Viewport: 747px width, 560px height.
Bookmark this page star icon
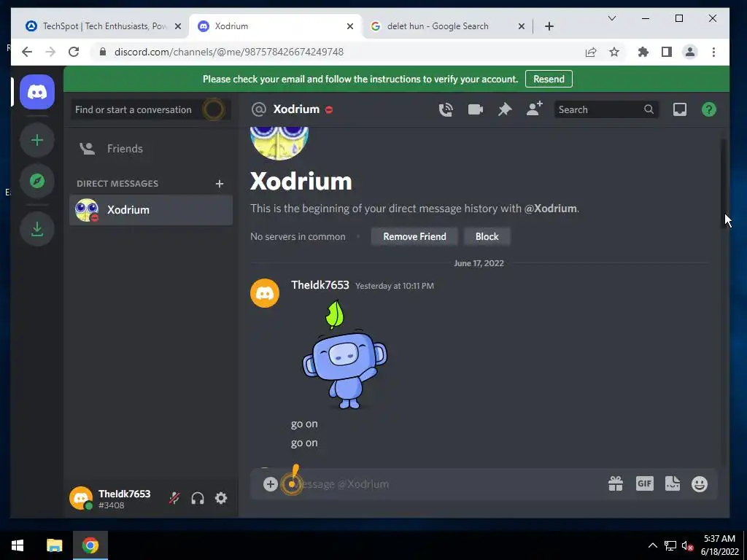(614, 52)
